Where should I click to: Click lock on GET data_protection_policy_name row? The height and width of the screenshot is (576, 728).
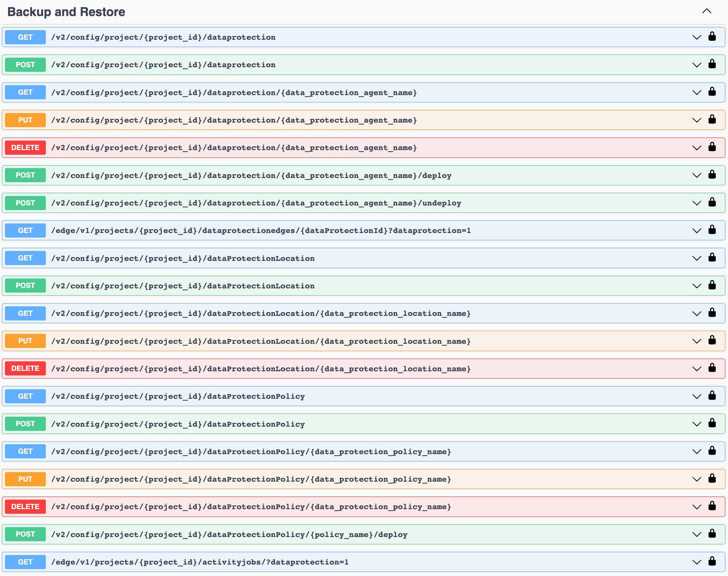712,451
